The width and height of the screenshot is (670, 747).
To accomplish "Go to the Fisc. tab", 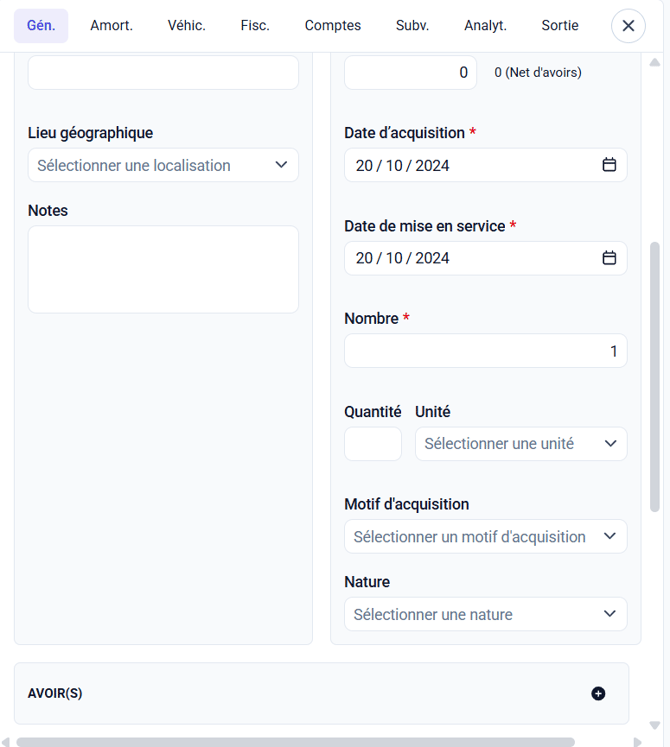I will [255, 26].
